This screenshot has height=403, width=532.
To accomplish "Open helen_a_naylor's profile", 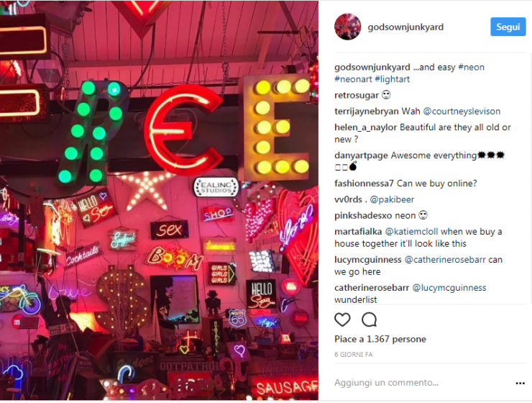I will (x=365, y=127).
